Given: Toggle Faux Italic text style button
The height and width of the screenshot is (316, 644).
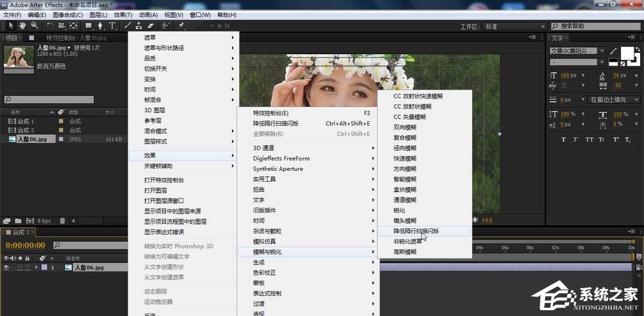Looking at the screenshot, I should [576, 139].
